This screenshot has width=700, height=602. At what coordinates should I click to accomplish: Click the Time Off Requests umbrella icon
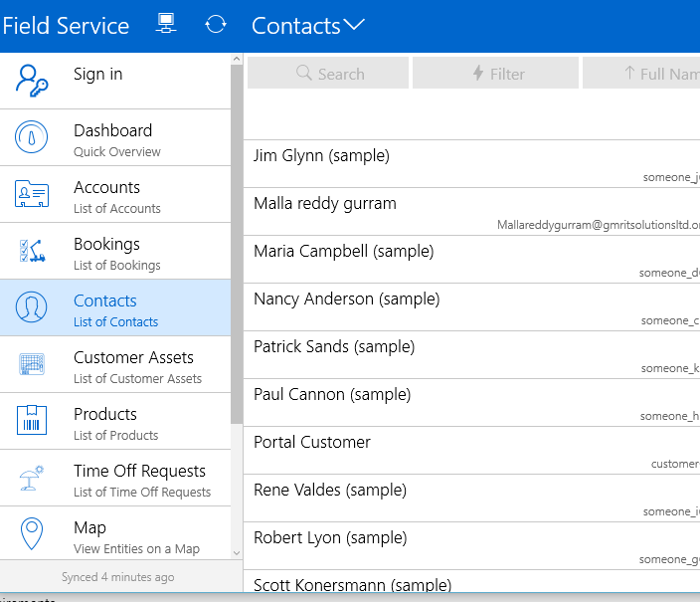pos(31,478)
